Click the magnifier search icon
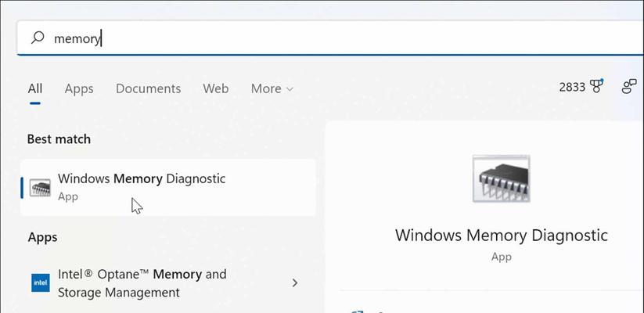 [x=38, y=38]
